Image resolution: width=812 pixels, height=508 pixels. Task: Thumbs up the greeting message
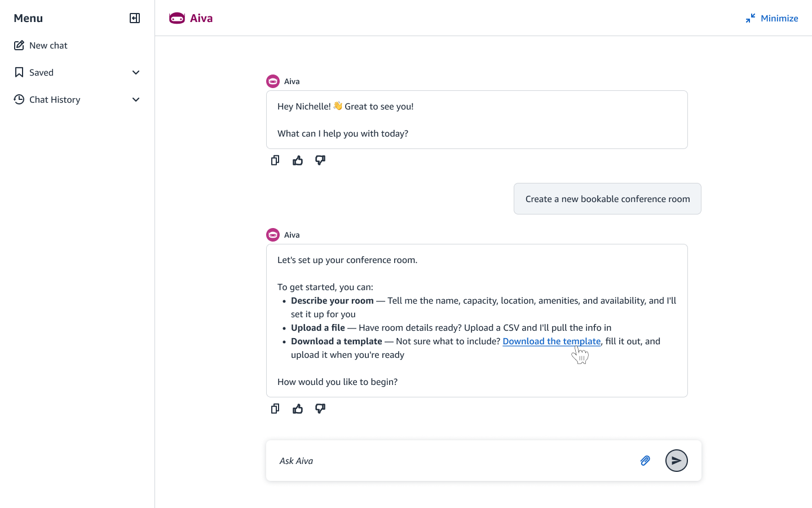point(298,160)
